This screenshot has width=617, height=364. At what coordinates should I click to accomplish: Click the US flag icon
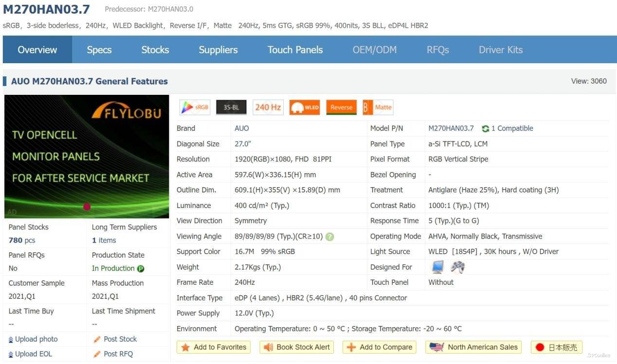pos(436,347)
